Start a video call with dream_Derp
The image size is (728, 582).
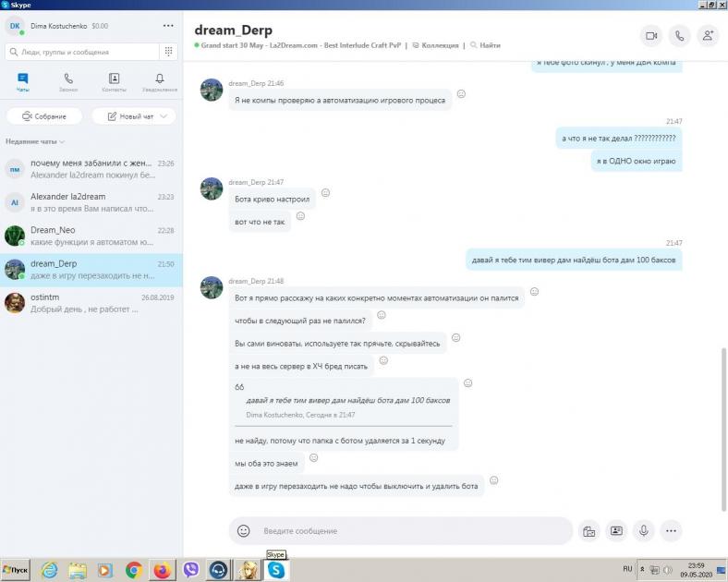pyautogui.click(x=651, y=35)
